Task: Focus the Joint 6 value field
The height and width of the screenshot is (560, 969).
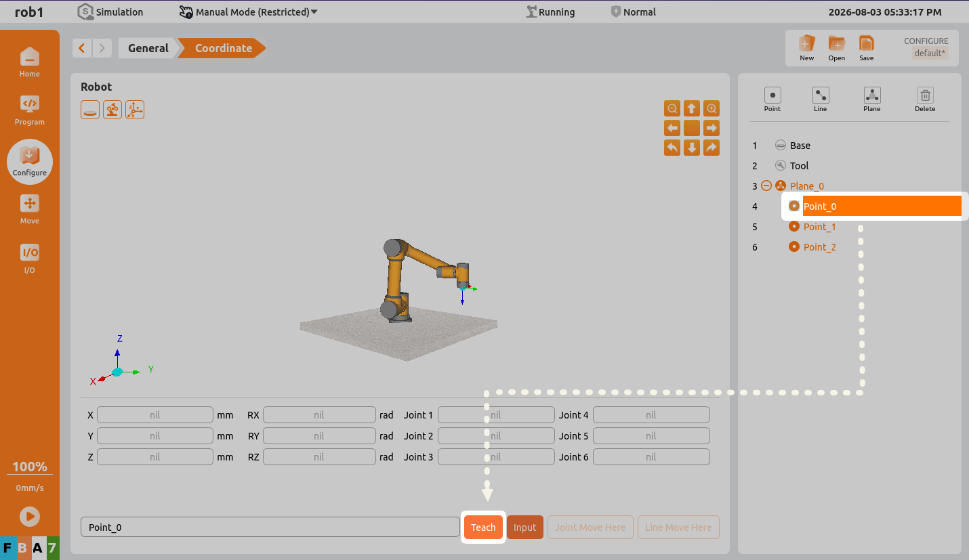Action: click(x=651, y=457)
